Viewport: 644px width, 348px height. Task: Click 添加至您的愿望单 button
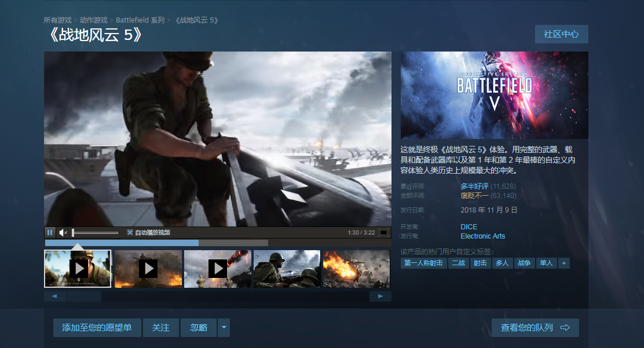coord(97,328)
